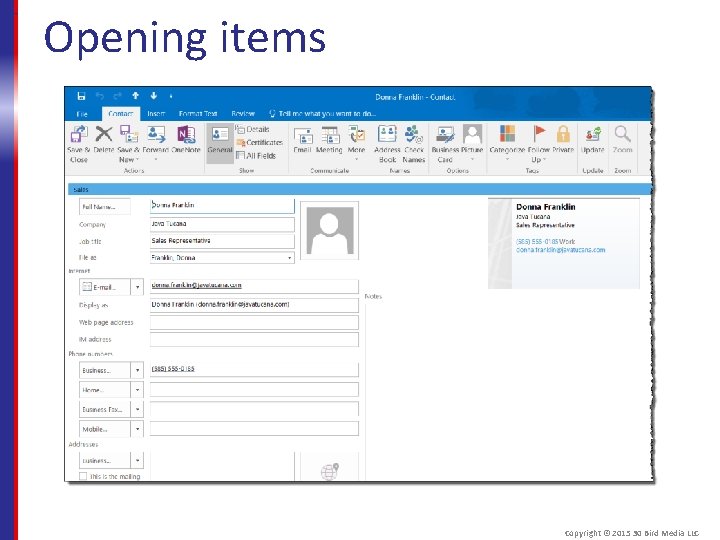This screenshot has height=540, width=720.
Task: Set a Follow Up flag
Action: (539, 144)
